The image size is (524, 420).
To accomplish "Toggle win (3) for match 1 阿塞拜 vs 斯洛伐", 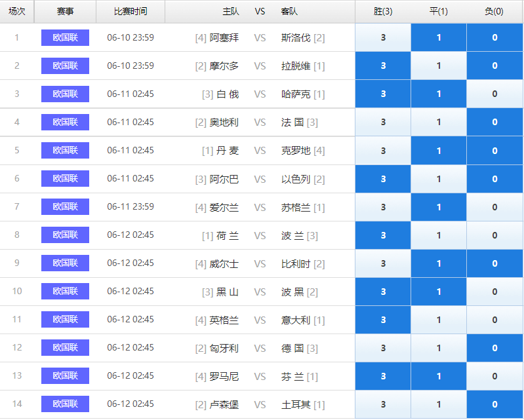I will click(383, 37).
